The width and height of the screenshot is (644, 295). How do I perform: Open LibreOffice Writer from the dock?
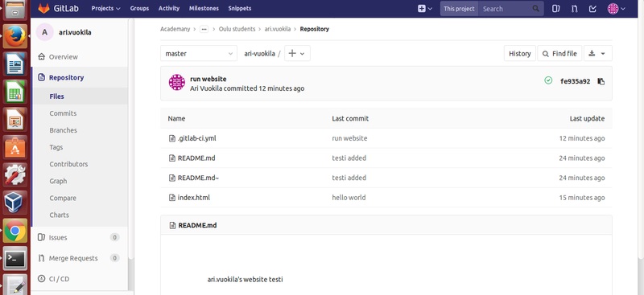[x=15, y=64]
